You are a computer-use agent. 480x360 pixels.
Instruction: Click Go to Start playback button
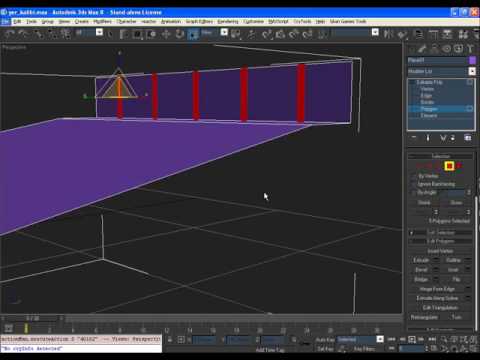click(392, 339)
